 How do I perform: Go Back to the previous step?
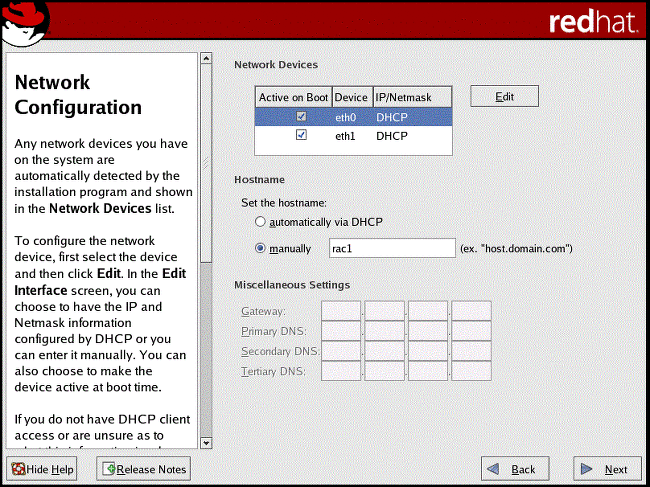pos(515,469)
